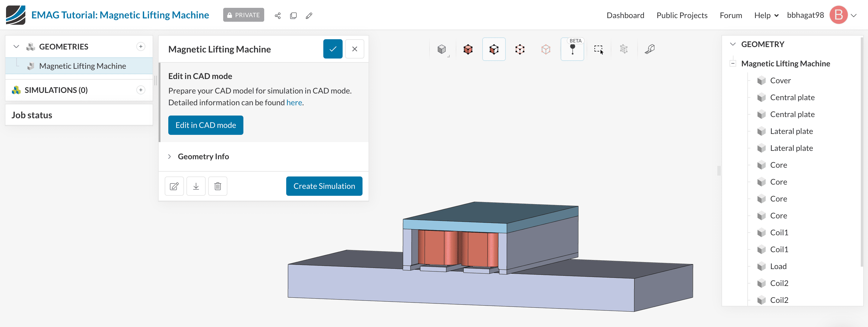The image size is (868, 327).
Task: Collapse the GEOMETRIES tree section
Action: 16,46
